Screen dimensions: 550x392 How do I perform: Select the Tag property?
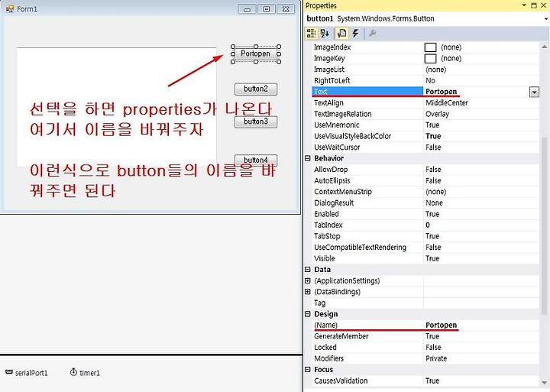tap(425, 303)
